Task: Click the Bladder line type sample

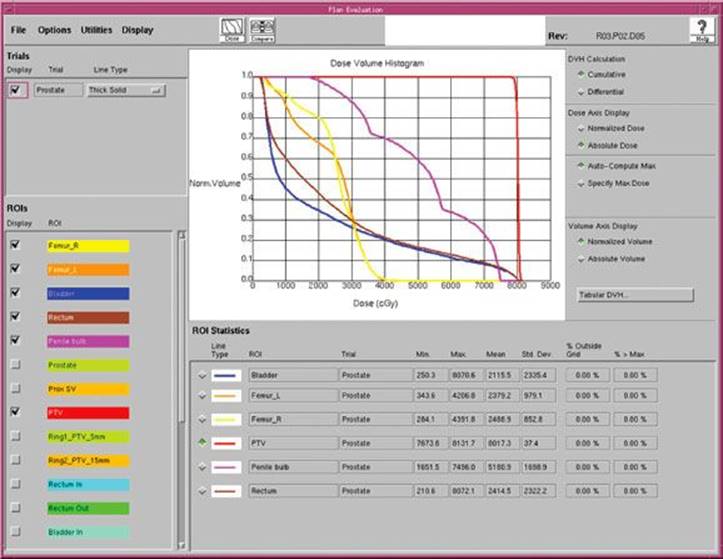Action: tap(226, 375)
